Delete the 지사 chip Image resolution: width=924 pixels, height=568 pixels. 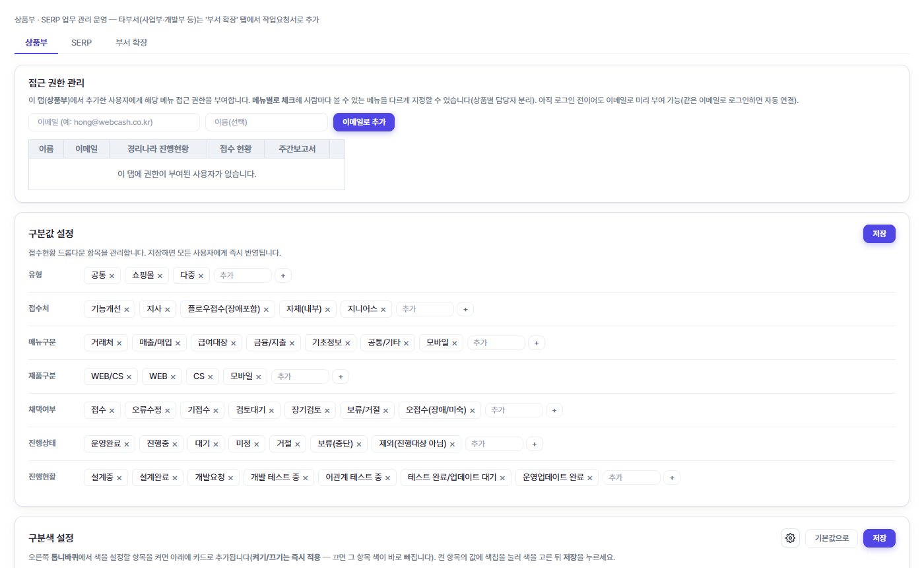point(168,309)
